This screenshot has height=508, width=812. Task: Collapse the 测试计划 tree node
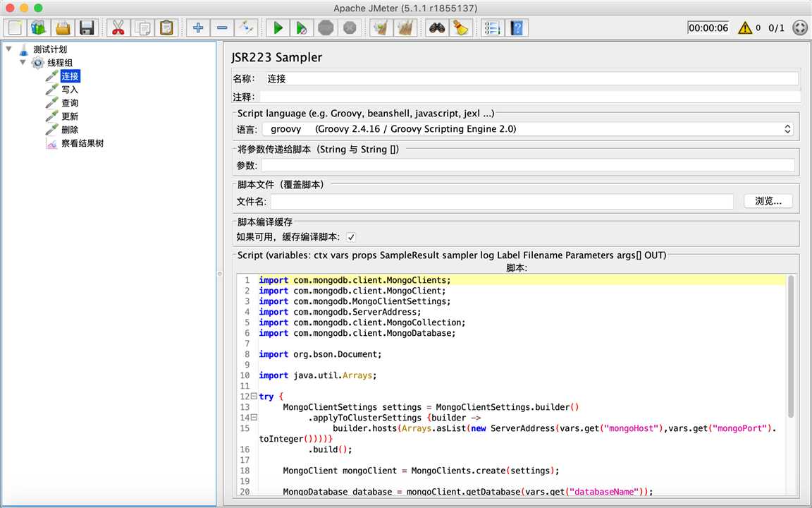coord(8,49)
